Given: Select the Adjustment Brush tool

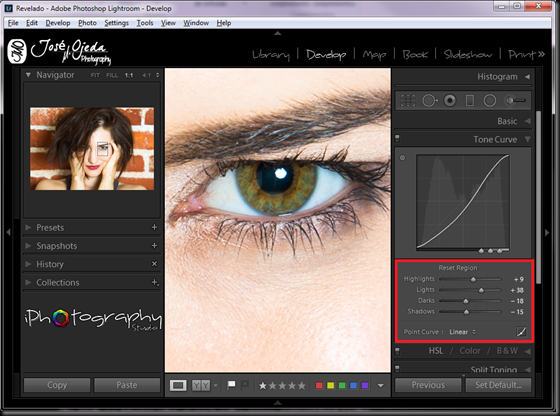Looking at the screenshot, I should [515, 101].
